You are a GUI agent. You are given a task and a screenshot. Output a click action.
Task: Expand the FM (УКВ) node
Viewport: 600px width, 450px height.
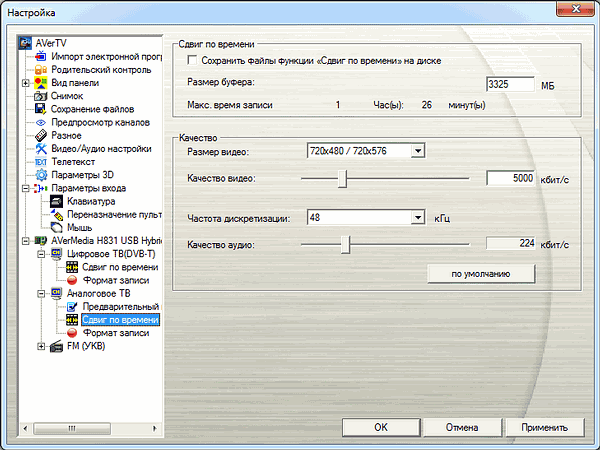pos(41,346)
